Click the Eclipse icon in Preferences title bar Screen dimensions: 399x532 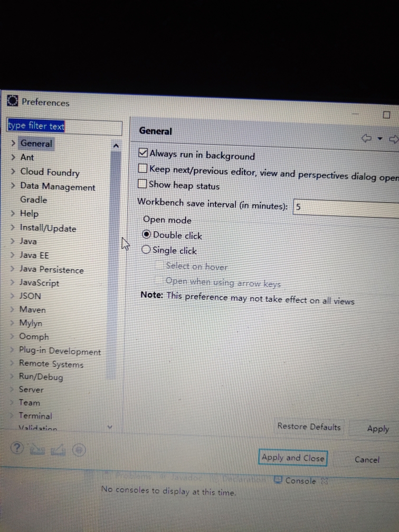[13, 101]
